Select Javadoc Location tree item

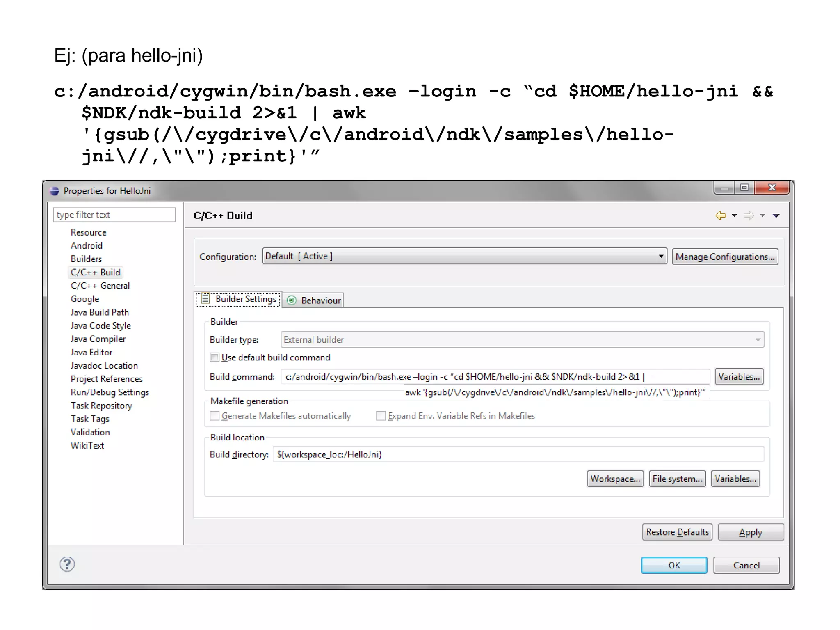pos(104,366)
